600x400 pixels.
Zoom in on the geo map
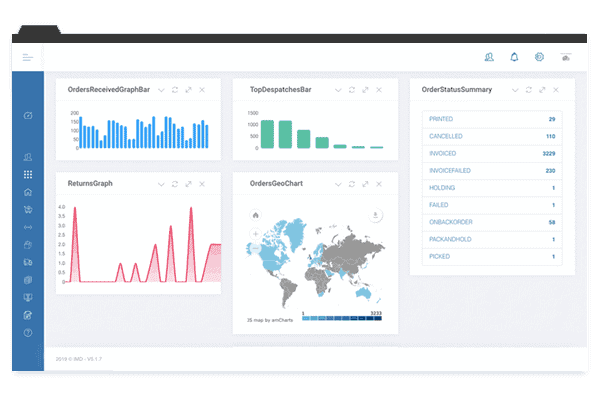coord(256,233)
